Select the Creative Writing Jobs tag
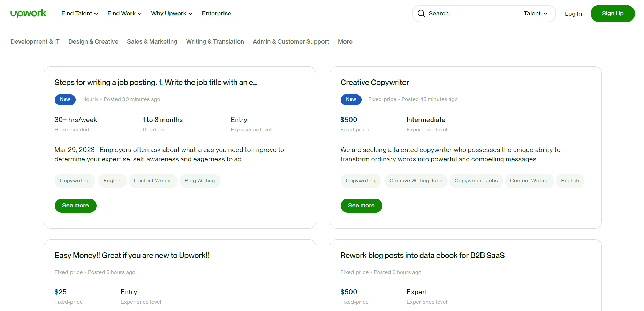This screenshot has height=311, width=644. pyautogui.click(x=416, y=181)
